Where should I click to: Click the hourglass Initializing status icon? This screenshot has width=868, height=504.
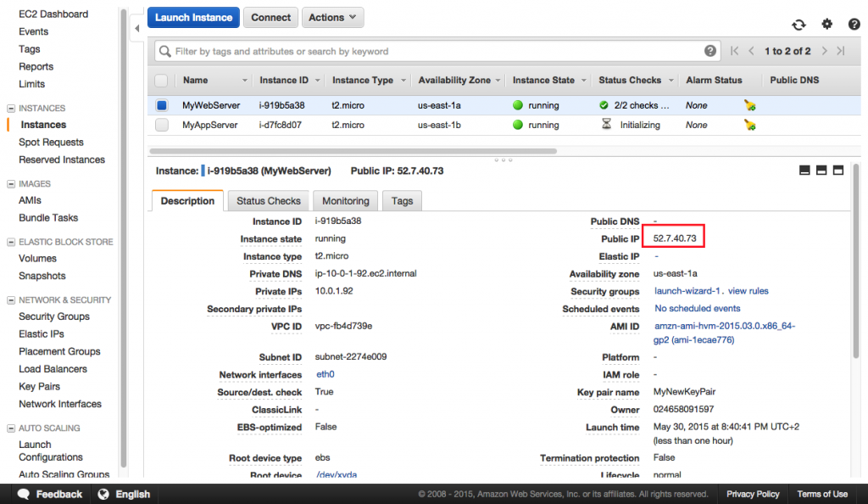tap(607, 125)
